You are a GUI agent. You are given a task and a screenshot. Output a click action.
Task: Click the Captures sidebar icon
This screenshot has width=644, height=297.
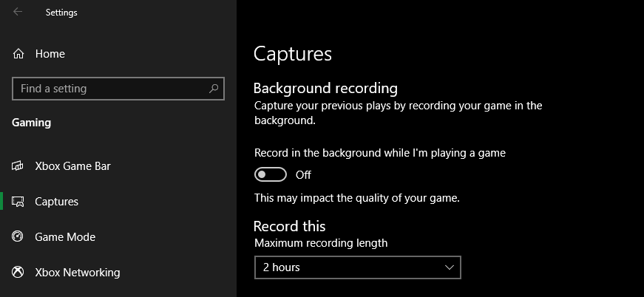click(18, 202)
